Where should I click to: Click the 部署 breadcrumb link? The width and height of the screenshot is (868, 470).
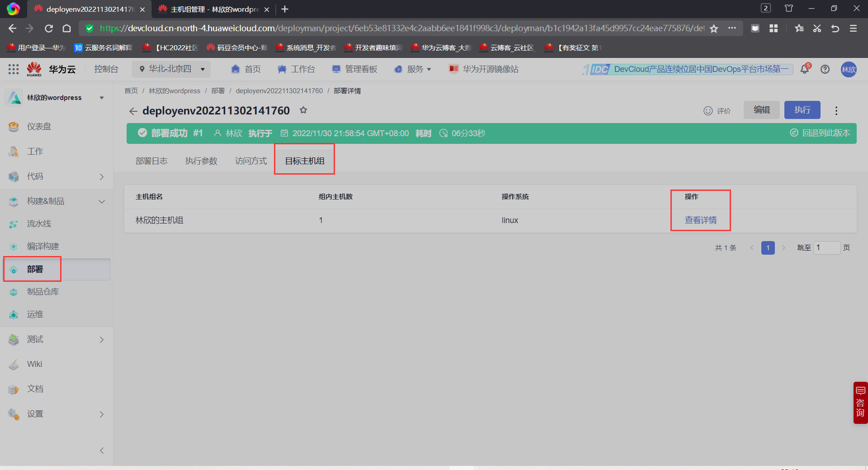click(x=218, y=91)
